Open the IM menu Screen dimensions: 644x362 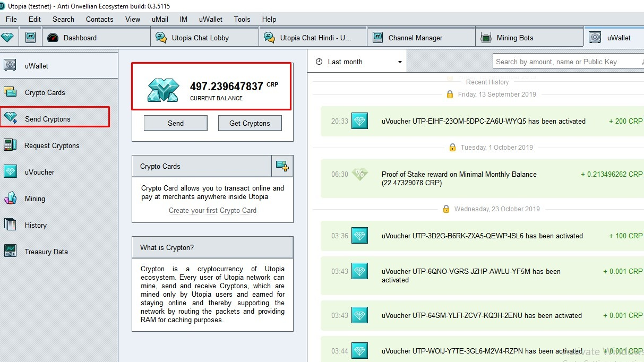[x=184, y=19]
